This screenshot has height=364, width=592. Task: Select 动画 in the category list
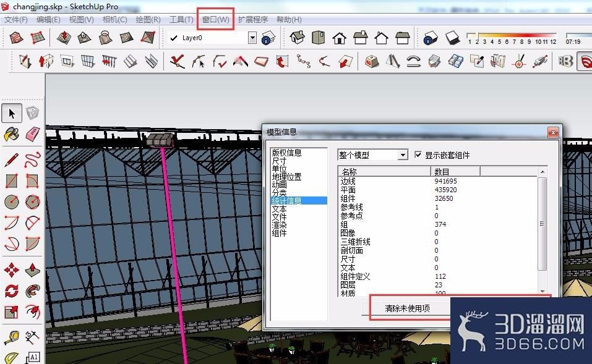[x=279, y=185]
